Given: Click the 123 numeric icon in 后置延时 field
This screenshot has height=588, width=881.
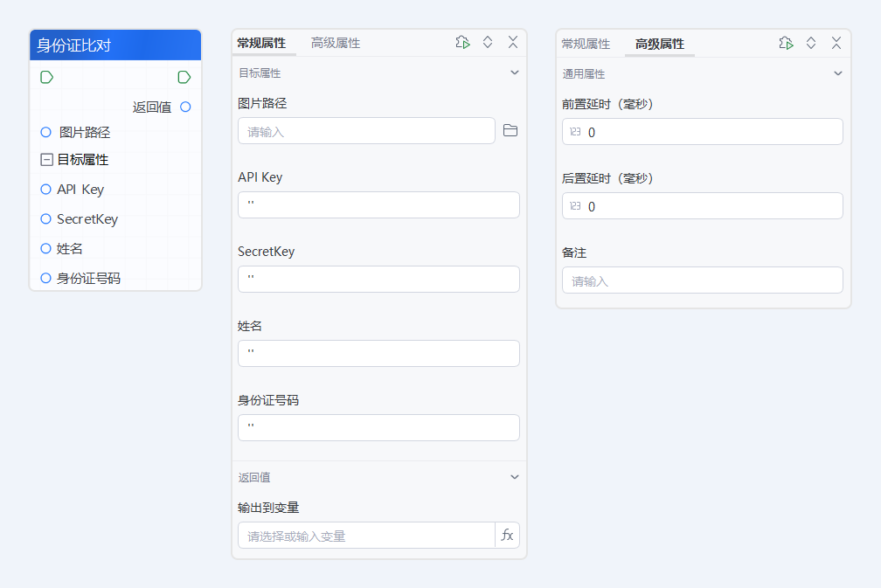Looking at the screenshot, I should (573, 206).
